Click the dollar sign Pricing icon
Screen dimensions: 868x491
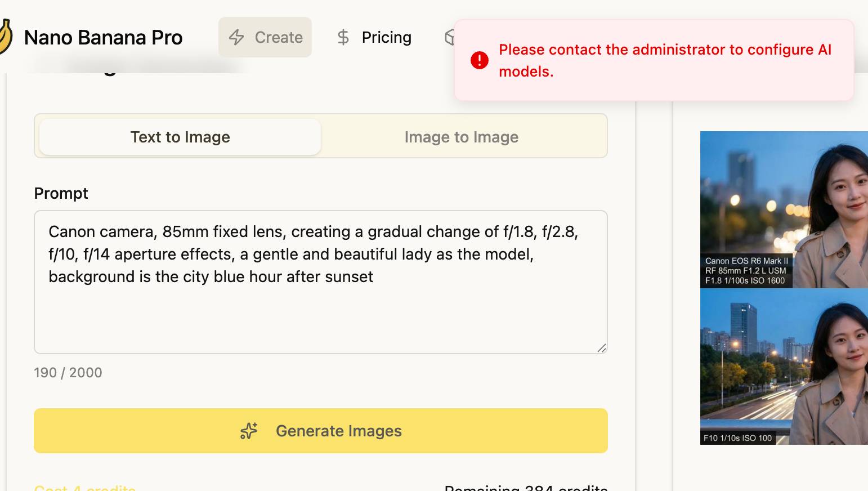(343, 38)
